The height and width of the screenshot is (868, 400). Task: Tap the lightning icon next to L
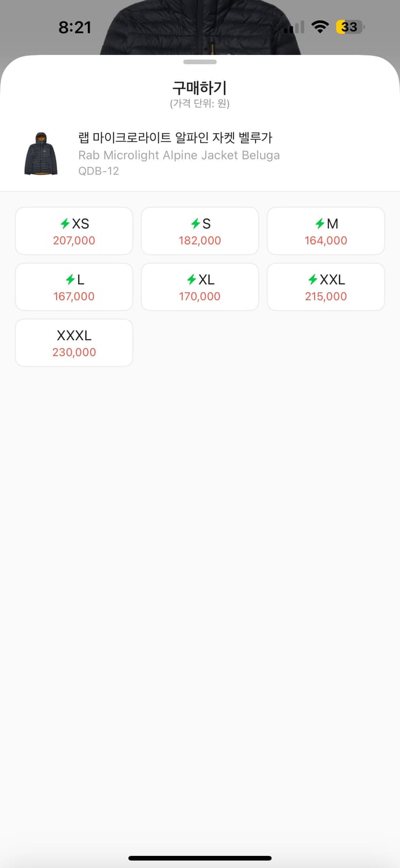71,280
